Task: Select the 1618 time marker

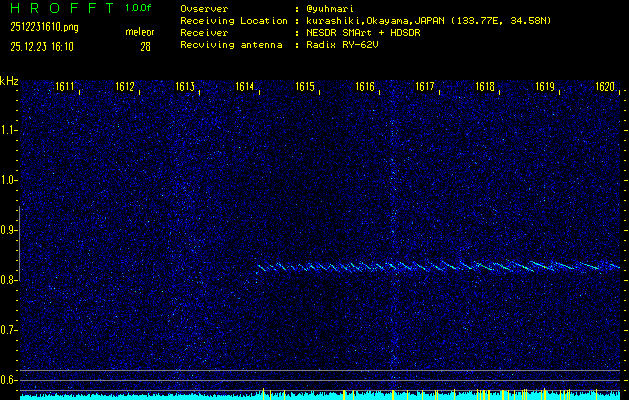Action: point(485,87)
